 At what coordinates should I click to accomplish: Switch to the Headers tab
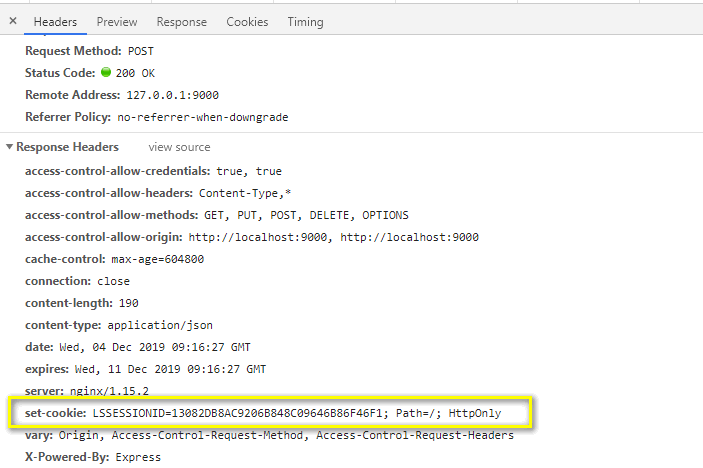coord(55,22)
